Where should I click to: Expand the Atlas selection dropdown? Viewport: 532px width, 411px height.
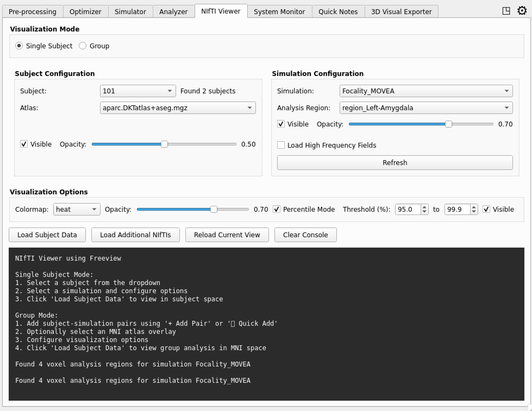(x=178, y=108)
